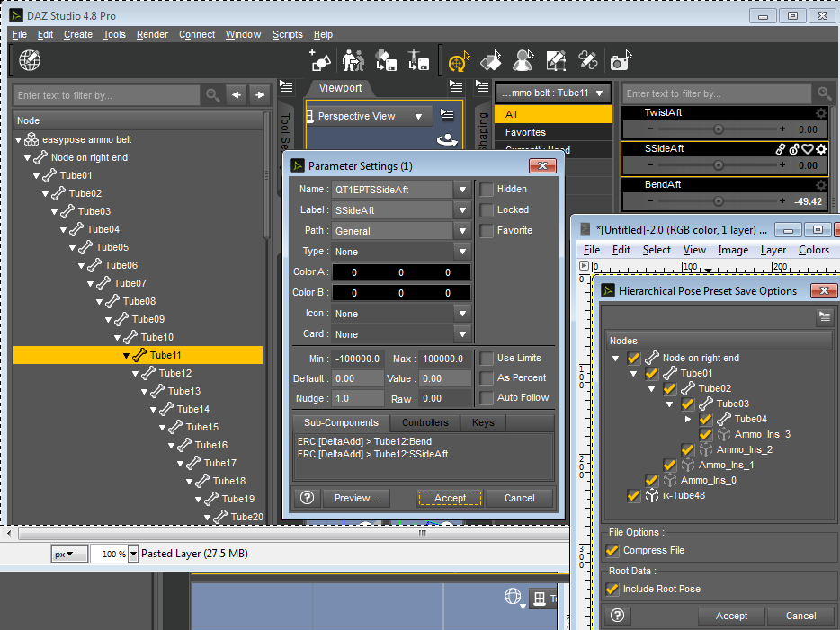Screen dimensions: 840x630
Task: Click Cancel in Pose Preset Save dialog
Action: 801,617
